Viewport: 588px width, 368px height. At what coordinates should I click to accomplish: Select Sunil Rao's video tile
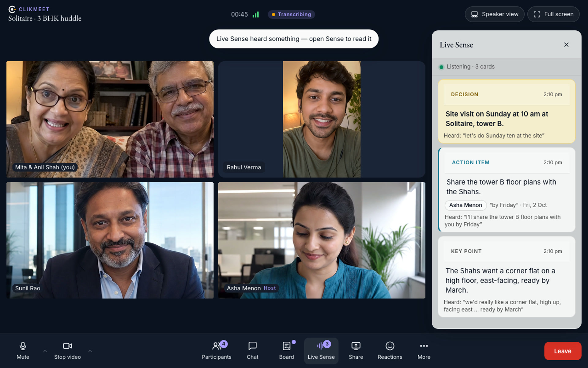pos(110,240)
